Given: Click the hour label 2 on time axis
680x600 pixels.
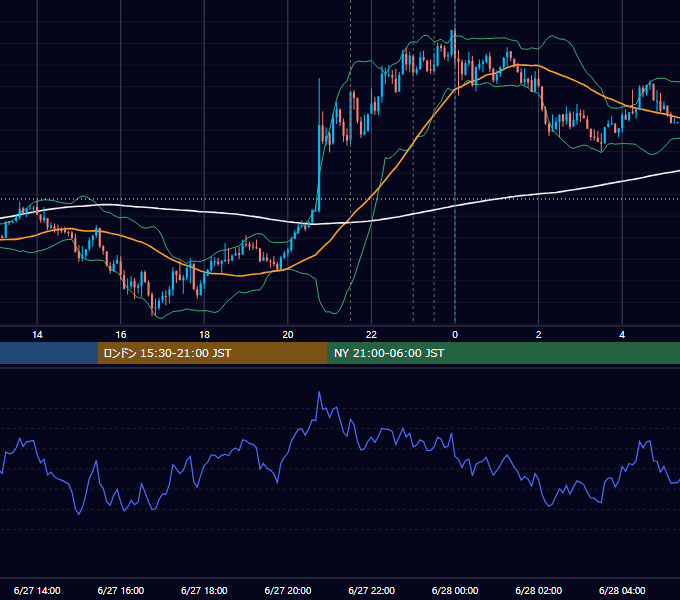Looking at the screenshot, I should [539, 335].
